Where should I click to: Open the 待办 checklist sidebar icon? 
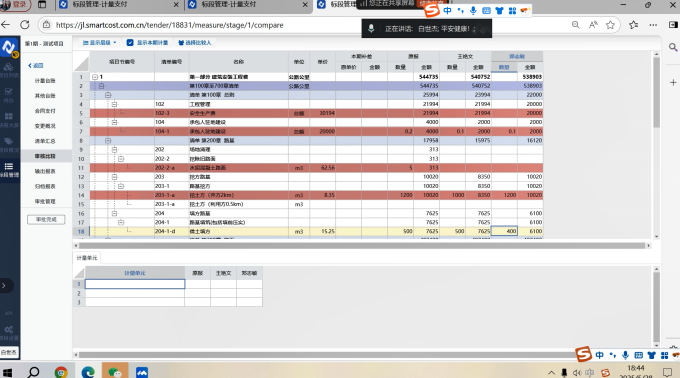click(x=9, y=94)
